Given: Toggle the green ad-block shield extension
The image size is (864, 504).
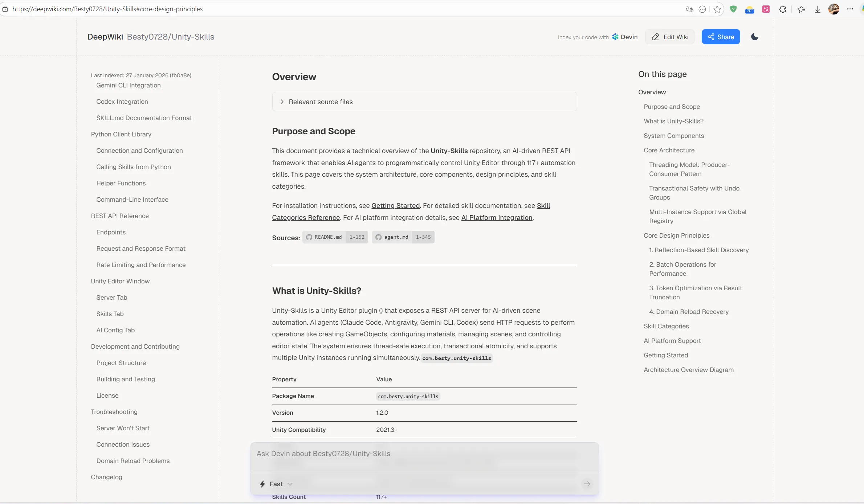Looking at the screenshot, I should point(733,9).
